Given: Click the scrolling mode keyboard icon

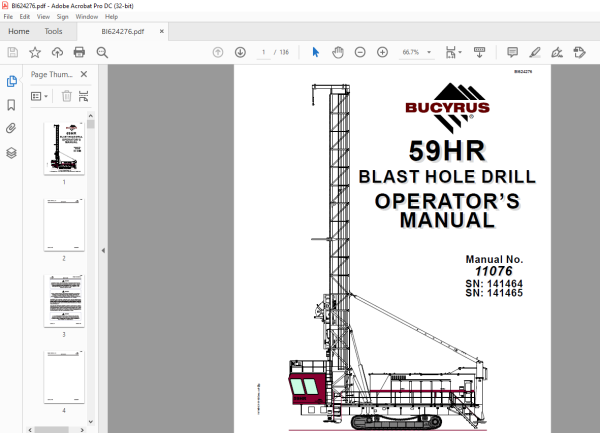Looking at the screenshot, I should click(x=479, y=52).
